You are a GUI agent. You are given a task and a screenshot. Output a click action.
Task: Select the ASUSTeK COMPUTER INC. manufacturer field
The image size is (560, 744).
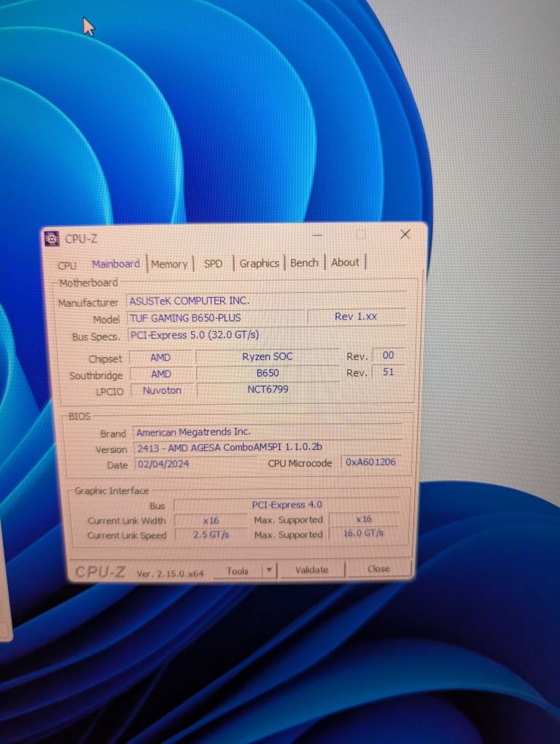[267, 301]
